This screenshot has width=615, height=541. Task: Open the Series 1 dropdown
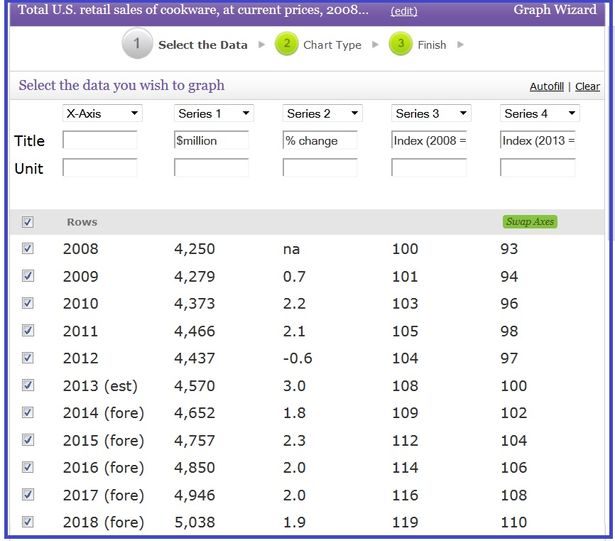213,114
